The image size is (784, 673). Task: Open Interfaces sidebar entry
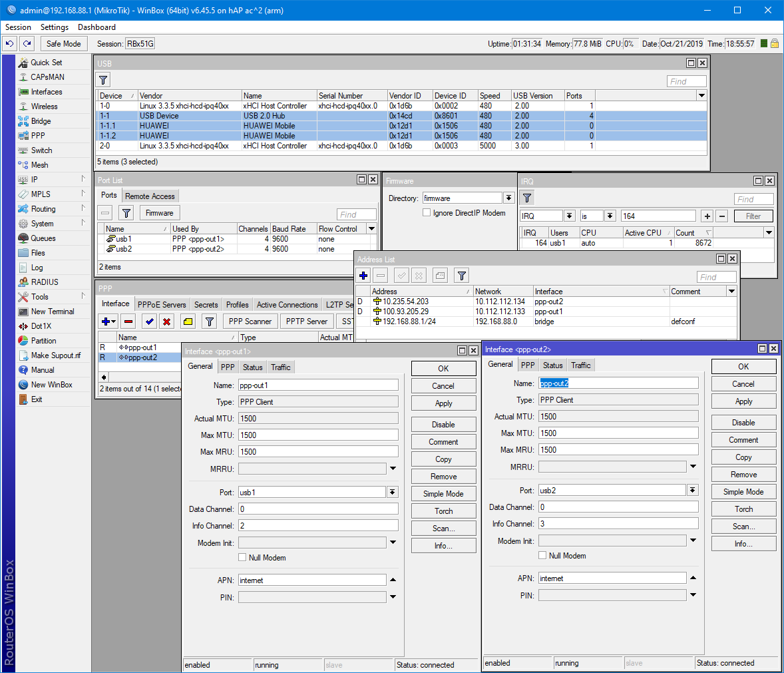46,92
